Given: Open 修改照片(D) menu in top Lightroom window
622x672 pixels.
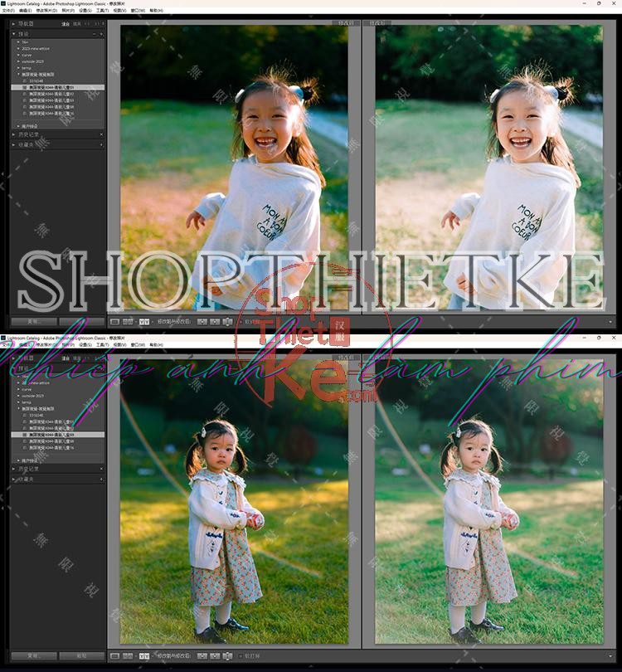Looking at the screenshot, I should pos(46,10).
